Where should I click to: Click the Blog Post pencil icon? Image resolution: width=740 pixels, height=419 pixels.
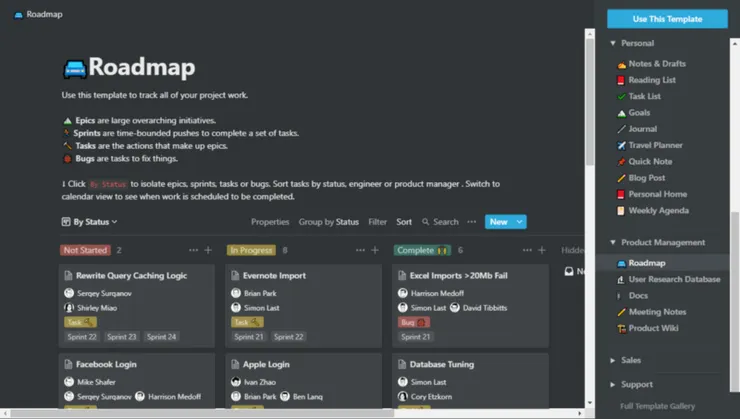[622, 178]
